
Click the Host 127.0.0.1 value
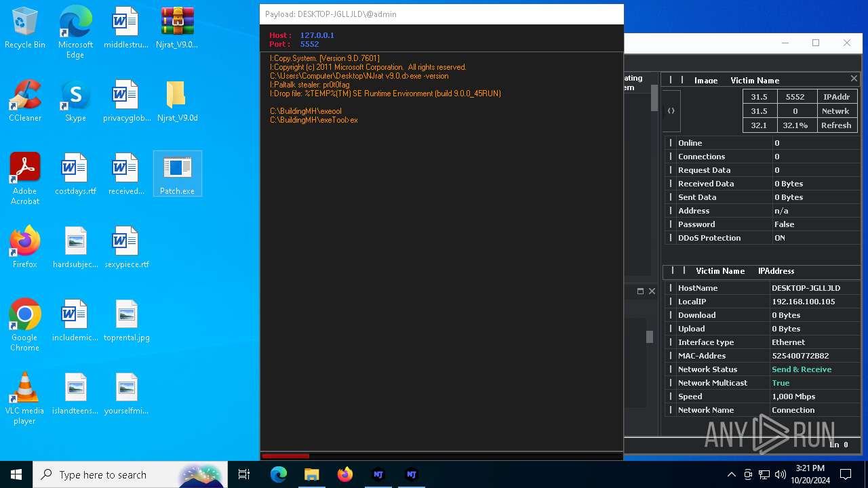click(x=317, y=35)
